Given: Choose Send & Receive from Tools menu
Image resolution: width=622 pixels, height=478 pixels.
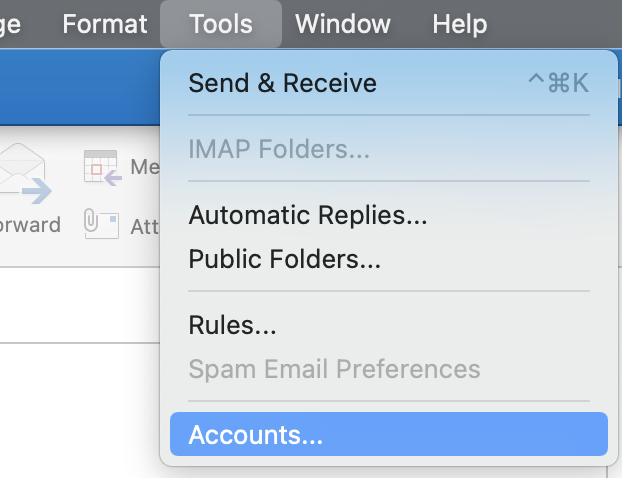Looking at the screenshot, I should (x=282, y=83).
